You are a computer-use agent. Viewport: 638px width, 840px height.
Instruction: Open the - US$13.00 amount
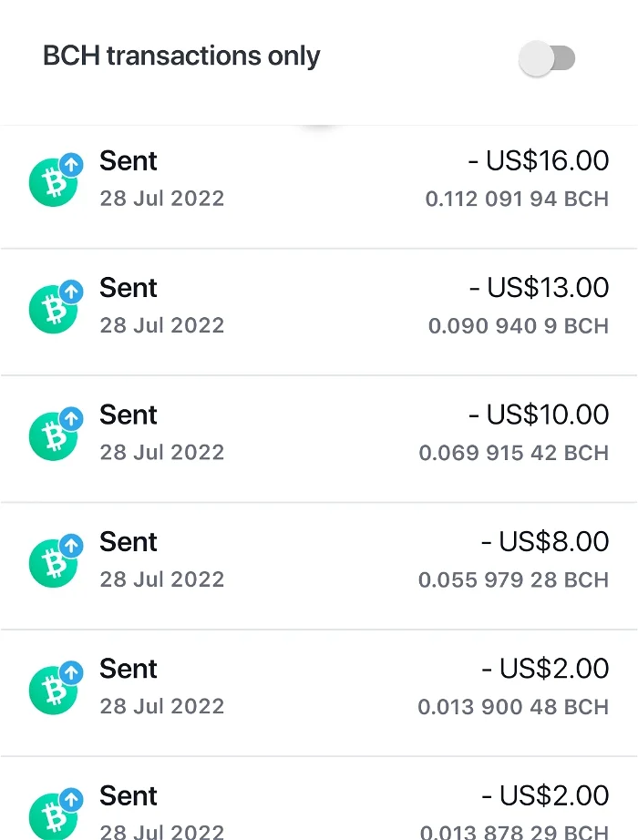point(539,287)
